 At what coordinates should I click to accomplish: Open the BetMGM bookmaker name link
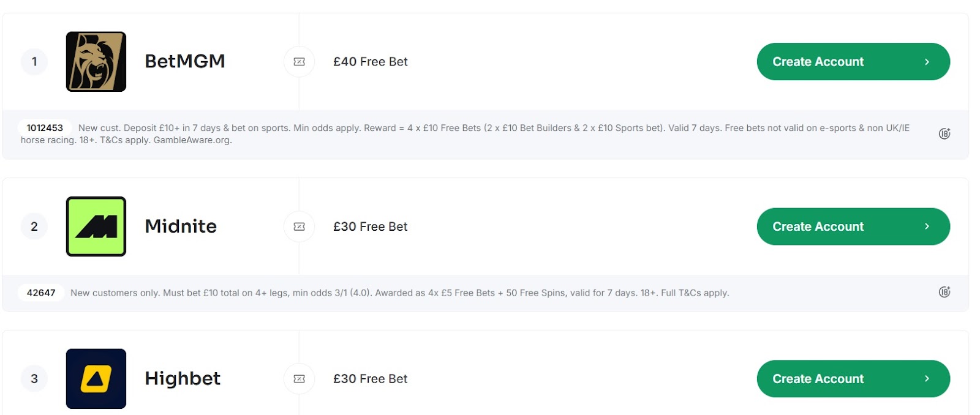click(x=185, y=61)
